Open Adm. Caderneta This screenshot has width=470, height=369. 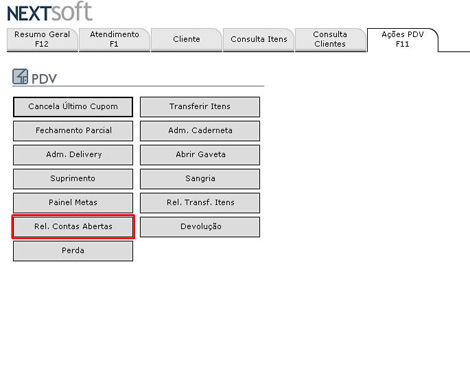coord(200,131)
